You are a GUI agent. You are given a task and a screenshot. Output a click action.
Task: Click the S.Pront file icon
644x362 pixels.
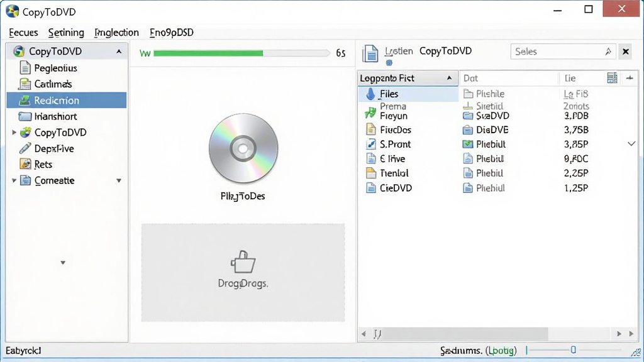(371, 144)
